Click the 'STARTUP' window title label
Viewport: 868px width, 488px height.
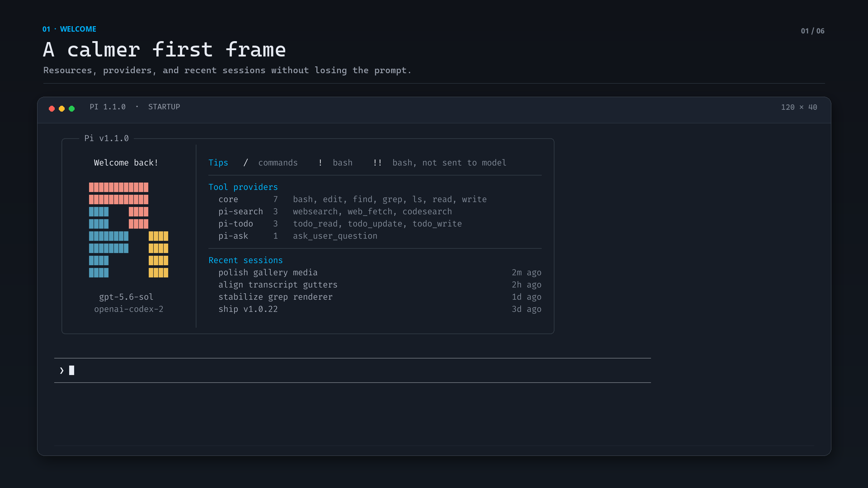point(164,107)
